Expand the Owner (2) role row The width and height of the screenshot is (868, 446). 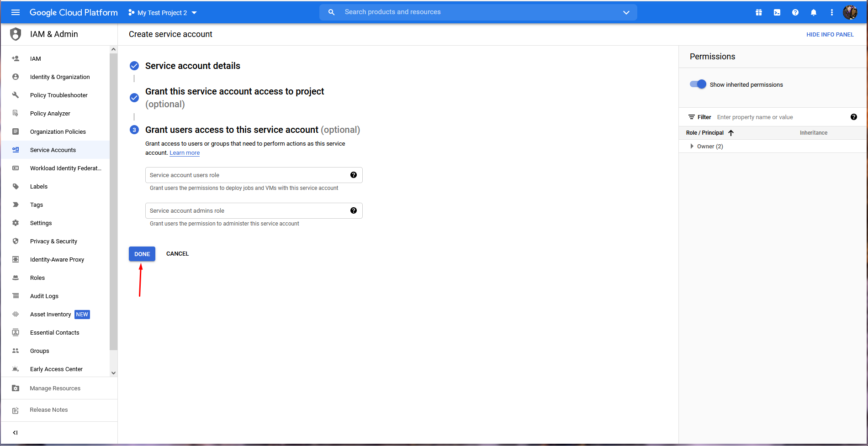pyautogui.click(x=692, y=146)
